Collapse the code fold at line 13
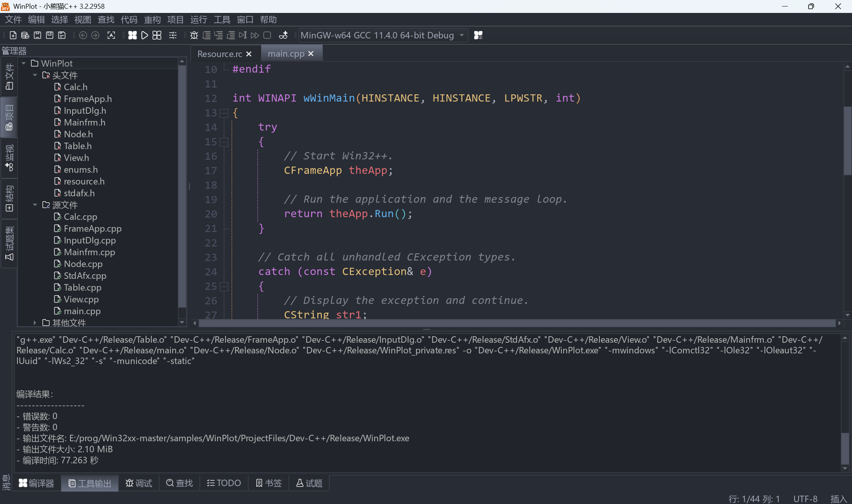The image size is (852, 504). click(x=224, y=113)
